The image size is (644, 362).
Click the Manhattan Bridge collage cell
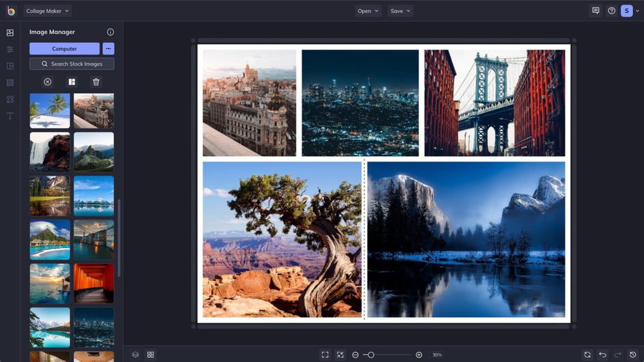(x=495, y=103)
